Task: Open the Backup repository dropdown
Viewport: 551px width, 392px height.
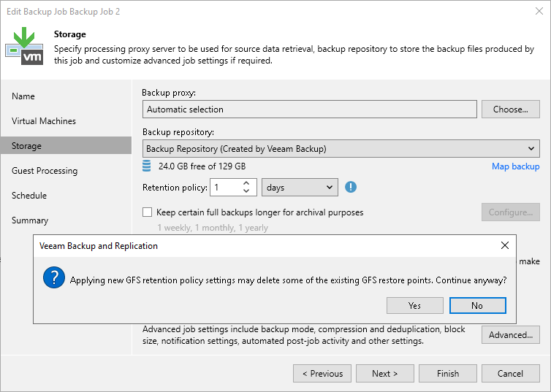Action: [x=341, y=149]
